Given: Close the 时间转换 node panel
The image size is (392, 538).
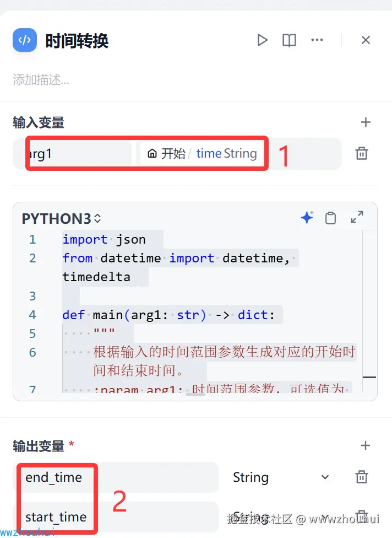Looking at the screenshot, I should (366, 40).
